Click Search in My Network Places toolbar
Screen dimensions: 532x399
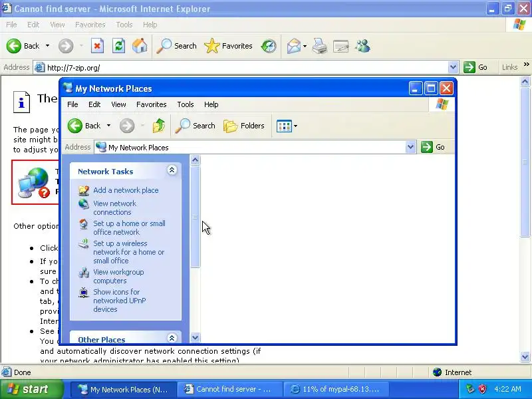coord(195,126)
